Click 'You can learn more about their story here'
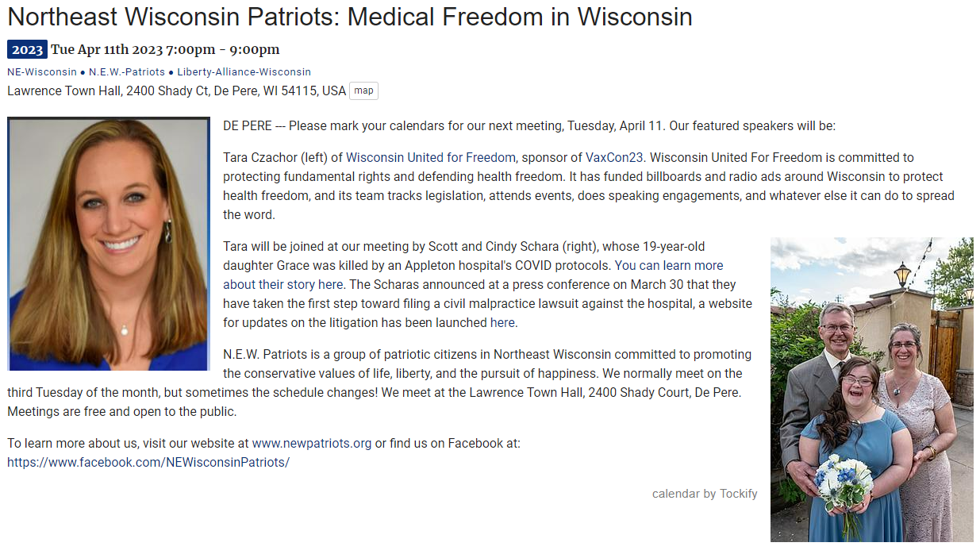Image resolution: width=980 pixels, height=558 pixels. coord(669,266)
